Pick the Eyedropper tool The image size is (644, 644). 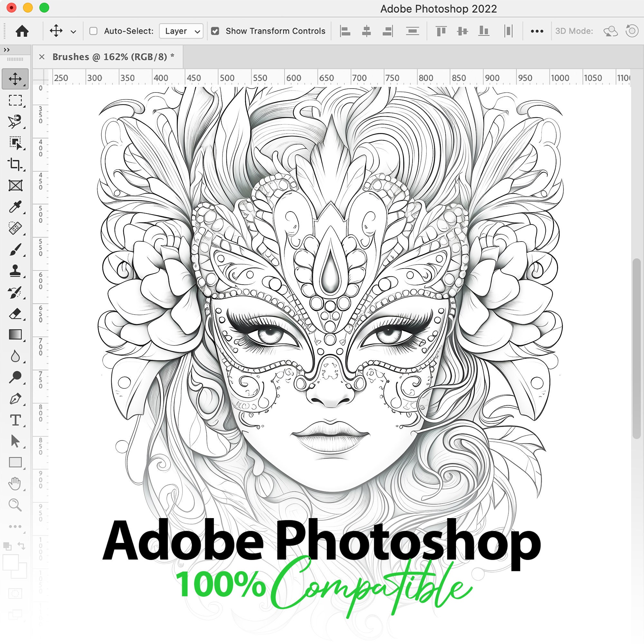pyautogui.click(x=15, y=207)
